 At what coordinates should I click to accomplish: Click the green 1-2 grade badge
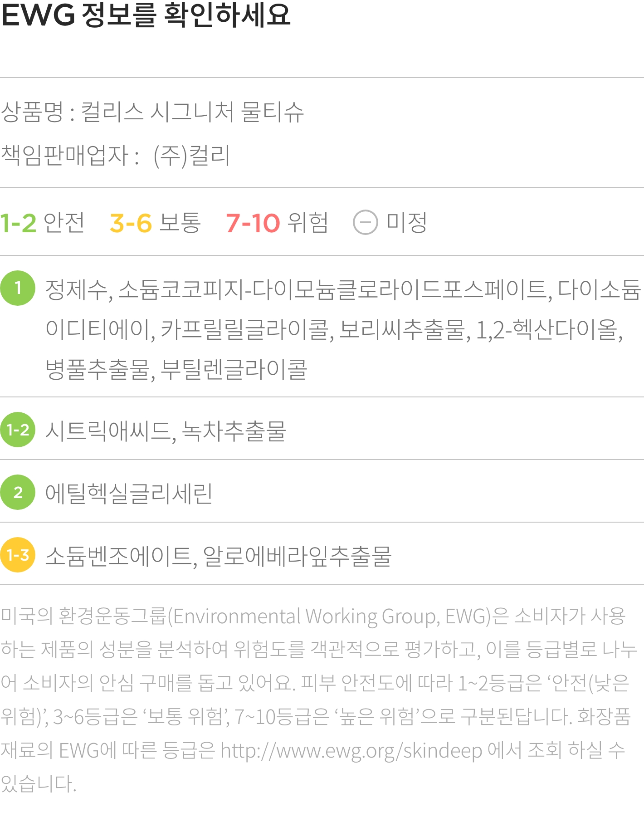(x=18, y=430)
